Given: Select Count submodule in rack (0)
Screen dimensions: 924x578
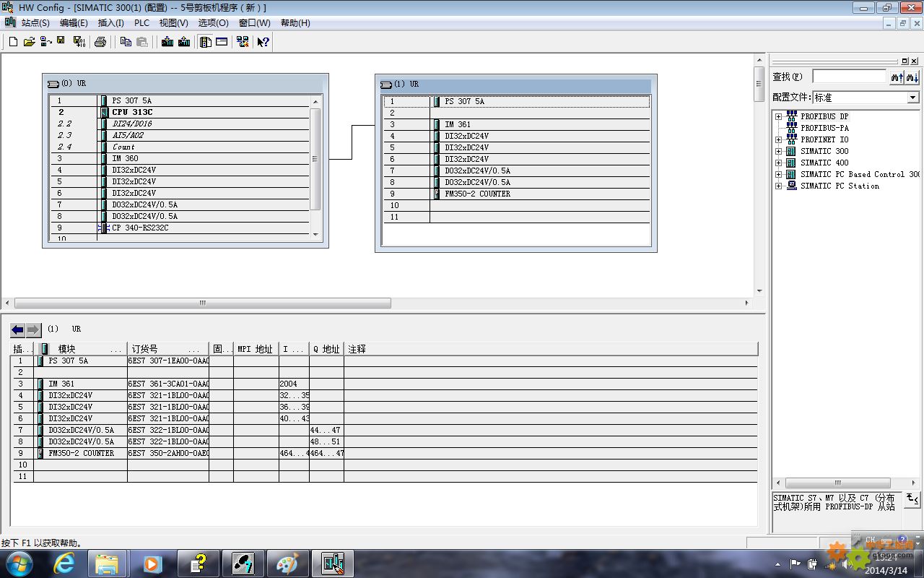Looking at the screenshot, I should coord(123,147).
